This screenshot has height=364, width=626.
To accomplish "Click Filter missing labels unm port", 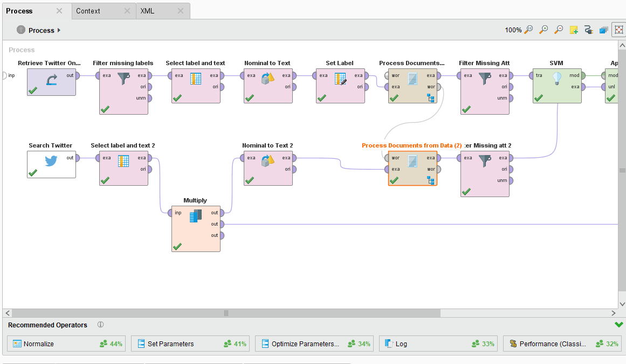I will point(150,98).
